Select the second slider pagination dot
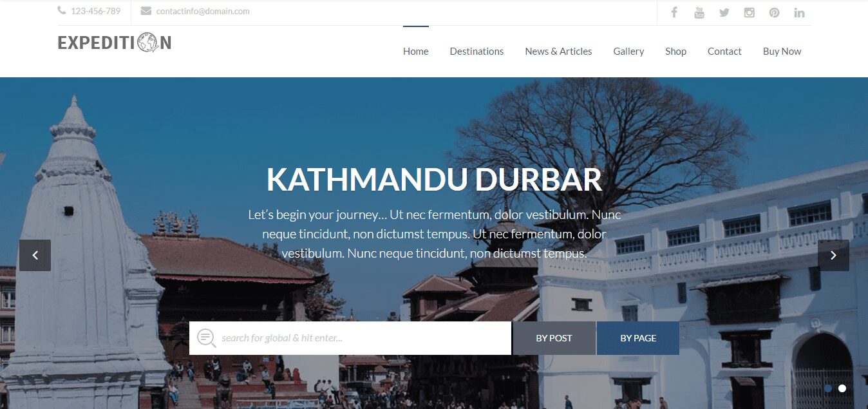The image size is (868, 409). pos(842,388)
